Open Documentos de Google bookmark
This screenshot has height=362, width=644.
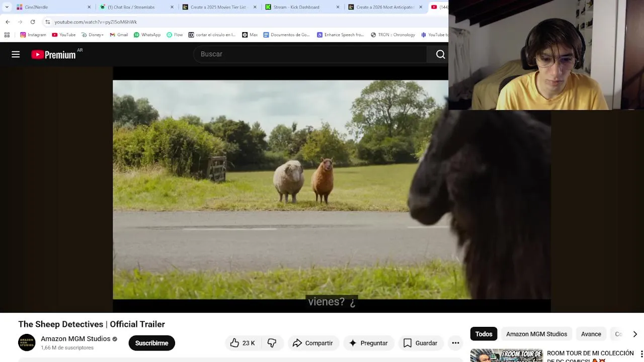[x=286, y=35]
